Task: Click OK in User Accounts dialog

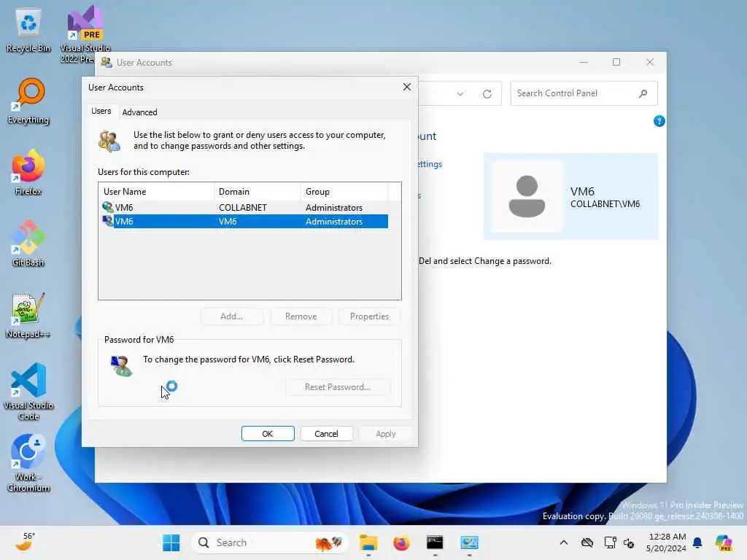Action: [268, 434]
